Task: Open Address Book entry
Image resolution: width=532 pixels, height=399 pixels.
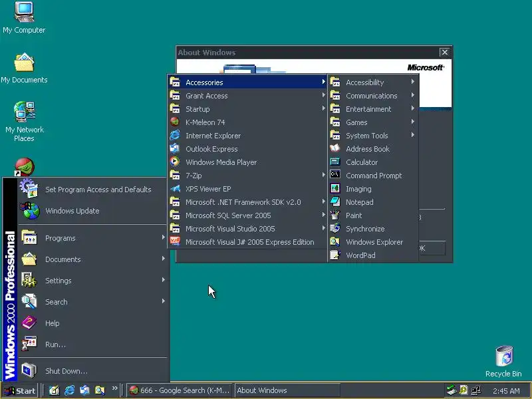Action: pyautogui.click(x=372, y=149)
